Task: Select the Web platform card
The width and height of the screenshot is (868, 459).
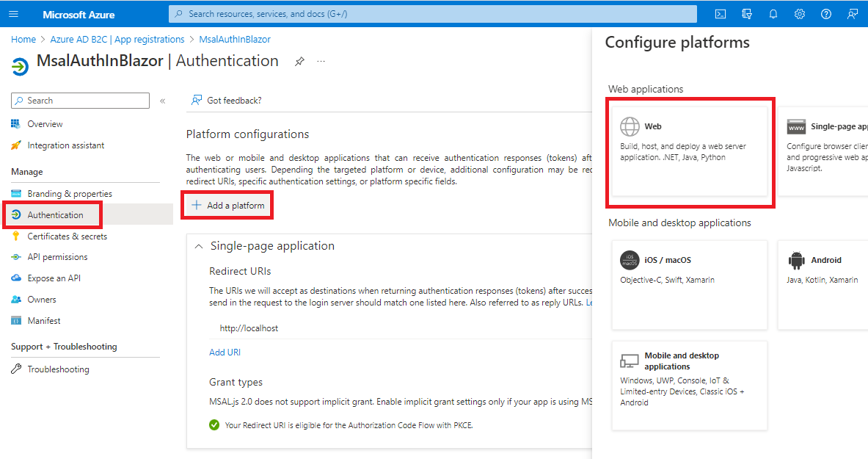Action: click(690, 151)
